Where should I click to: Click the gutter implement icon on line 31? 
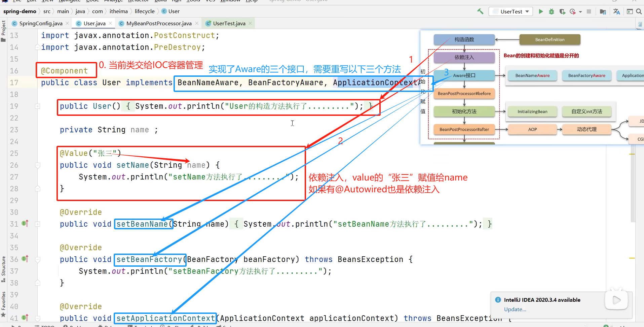click(25, 223)
